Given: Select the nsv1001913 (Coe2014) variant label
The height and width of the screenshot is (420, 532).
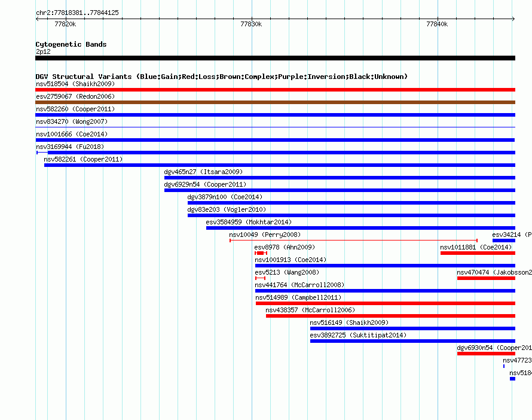Looking at the screenshot, I should click(x=291, y=260).
